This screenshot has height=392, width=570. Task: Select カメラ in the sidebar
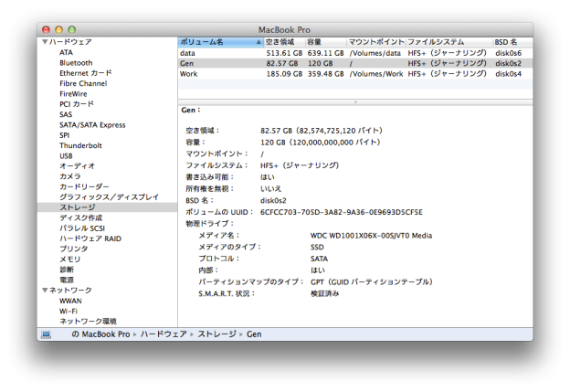click(x=70, y=176)
